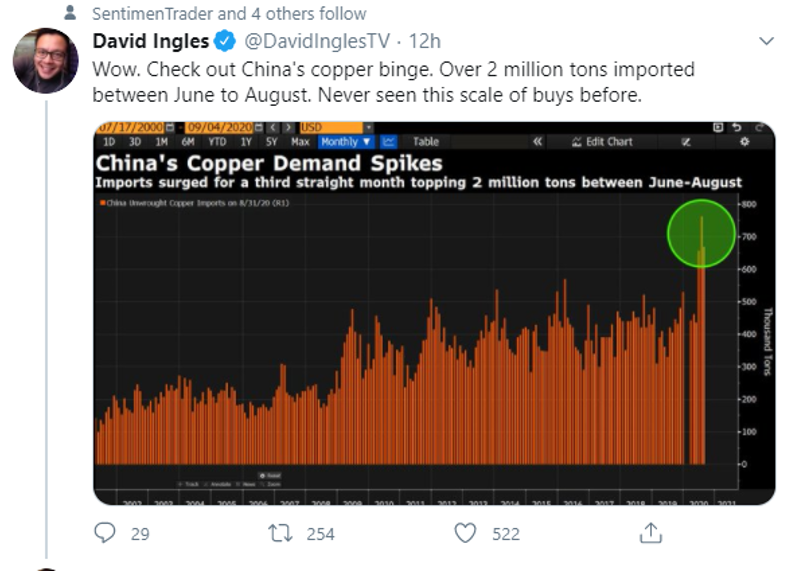Select the 1D range tab on chart
Image resolution: width=791 pixels, height=571 pixels.
pyautogui.click(x=110, y=142)
